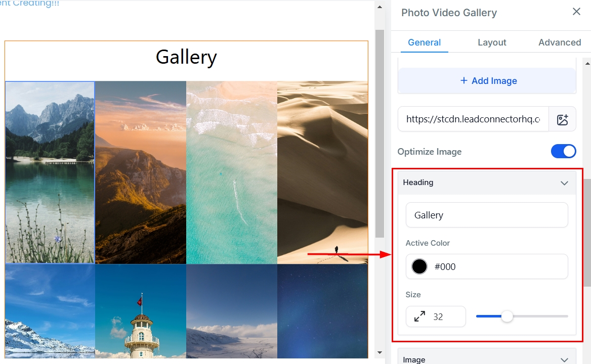Click the image picker icon beside URL field
Screen dimensions: 591x364
point(562,119)
